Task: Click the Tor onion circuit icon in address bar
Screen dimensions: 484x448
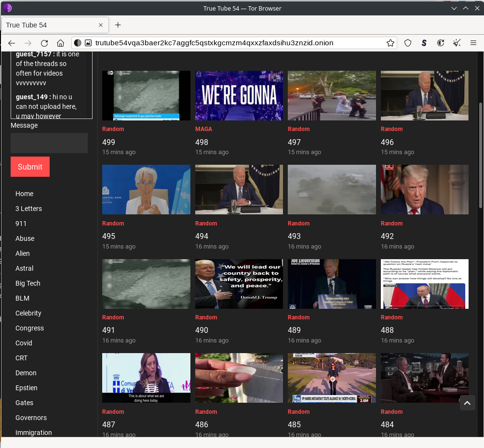Action: click(x=78, y=43)
